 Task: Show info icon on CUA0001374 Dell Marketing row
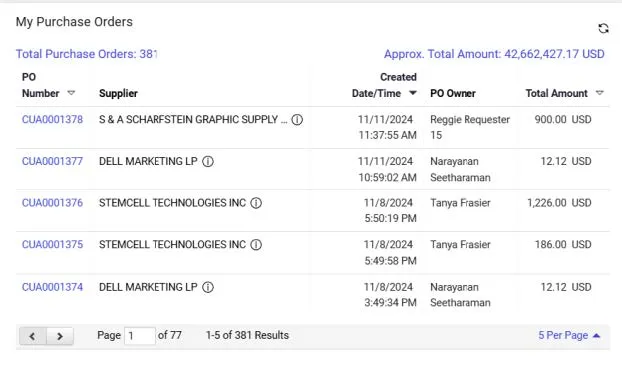[208, 287]
